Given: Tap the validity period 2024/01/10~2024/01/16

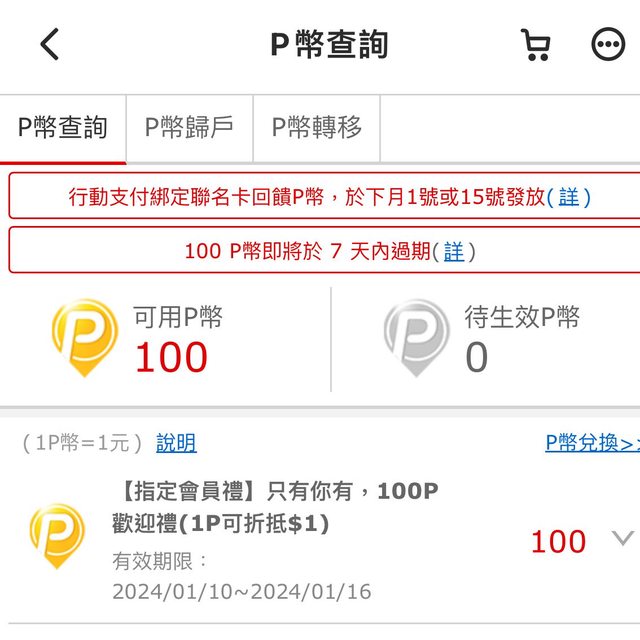Looking at the screenshot, I should click(241, 592).
